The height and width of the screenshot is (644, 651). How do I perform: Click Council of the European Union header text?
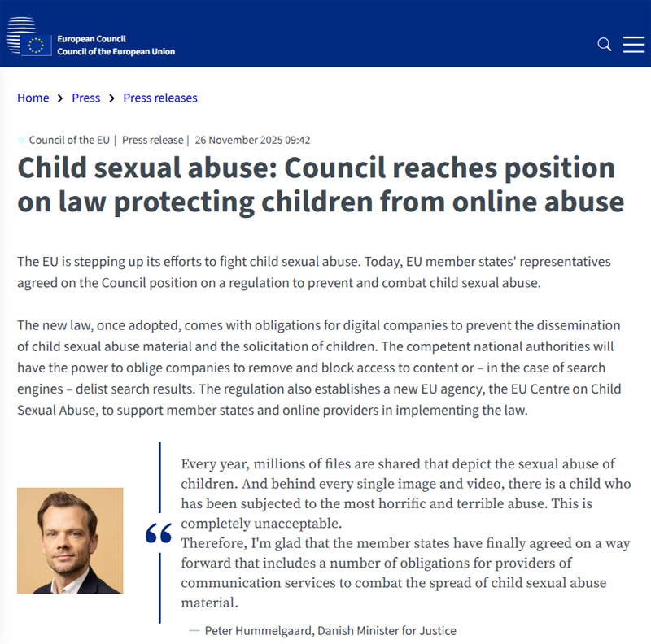[116, 52]
